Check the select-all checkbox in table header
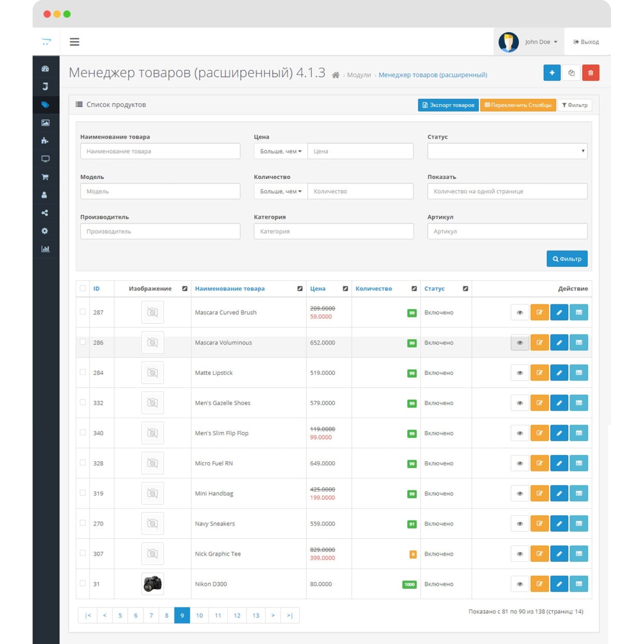Image resolution: width=644 pixels, height=644 pixels. point(83,288)
